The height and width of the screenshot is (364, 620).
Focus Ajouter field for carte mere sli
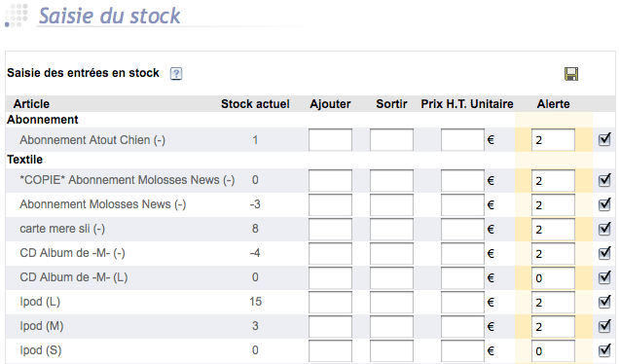[330, 230]
